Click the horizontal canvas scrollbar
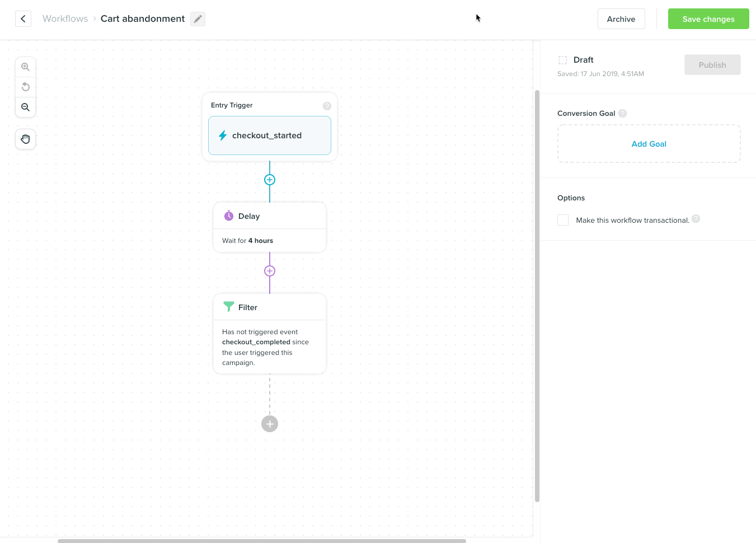The width and height of the screenshot is (756, 543). pyautogui.click(x=262, y=541)
